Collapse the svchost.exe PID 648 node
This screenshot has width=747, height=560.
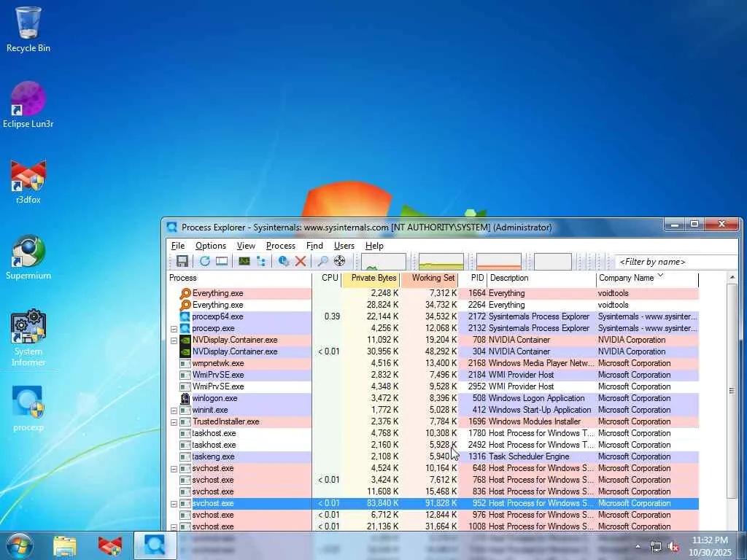tap(174, 469)
